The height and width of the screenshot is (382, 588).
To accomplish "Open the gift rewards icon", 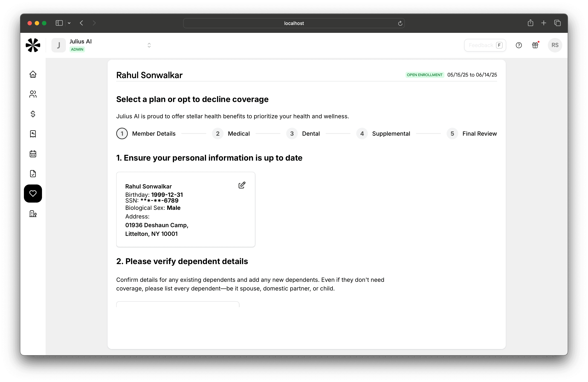I will coord(535,45).
